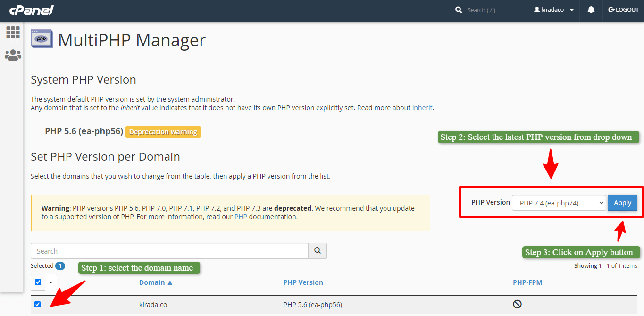Click the MultiPHP Manager page icon
The image size is (644, 316).
tap(42, 39)
